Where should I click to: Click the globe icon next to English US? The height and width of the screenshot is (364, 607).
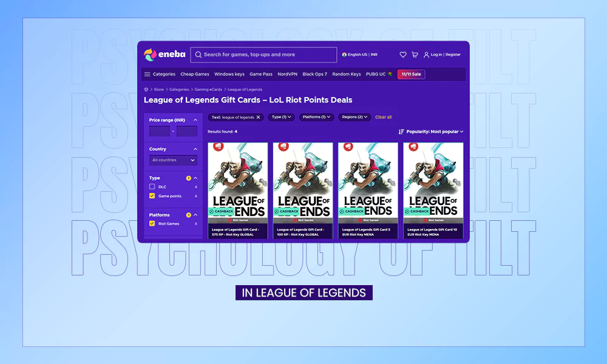pyautogui.click(x=344, y=55)
